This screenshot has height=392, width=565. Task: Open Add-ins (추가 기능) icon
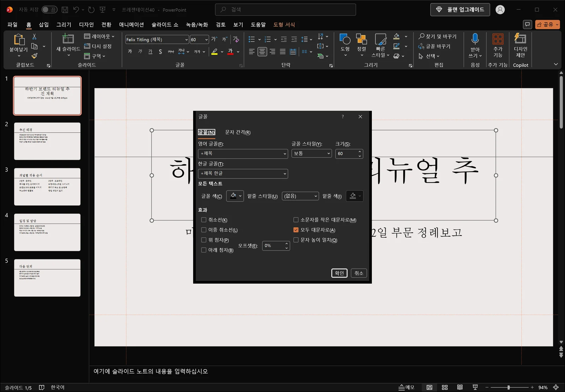tap(498, 39)
